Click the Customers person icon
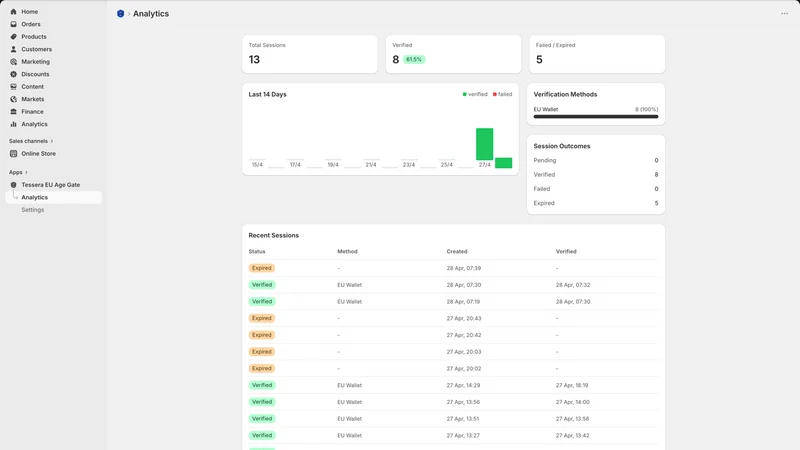 click(13, 49)
